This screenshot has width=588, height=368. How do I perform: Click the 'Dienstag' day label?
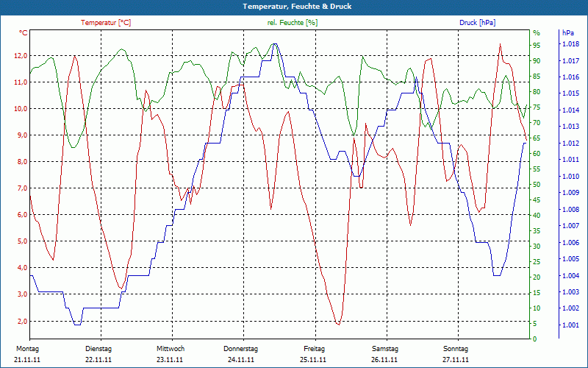coord(98,349)
